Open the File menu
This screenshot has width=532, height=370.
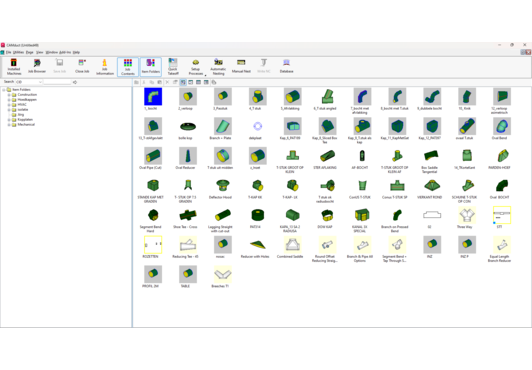coord(8,52)
